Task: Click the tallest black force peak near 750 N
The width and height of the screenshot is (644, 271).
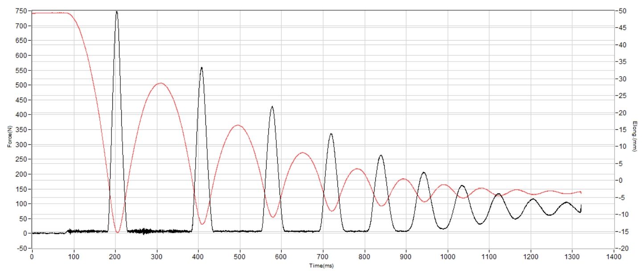Action: click(x=117, y=12)
